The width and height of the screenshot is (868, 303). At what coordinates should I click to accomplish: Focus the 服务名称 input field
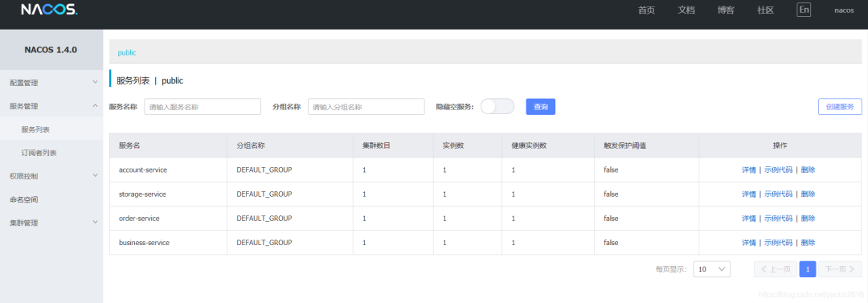coord(203,107)
